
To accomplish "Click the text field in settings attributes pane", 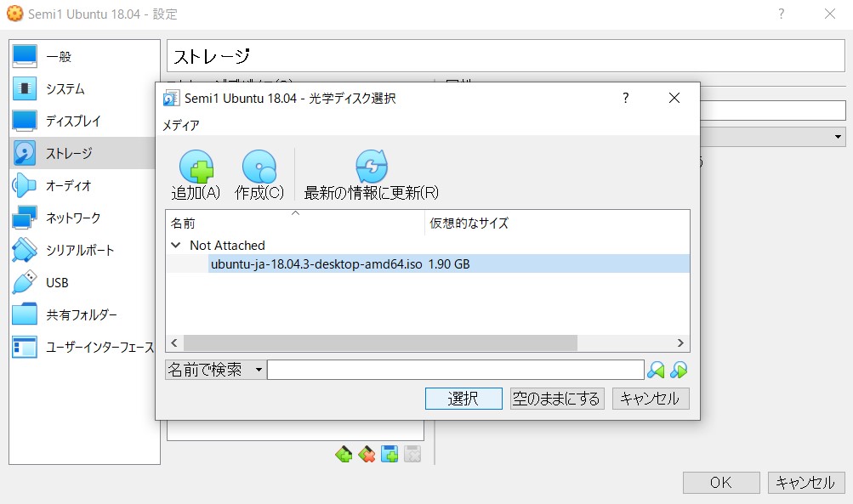I will click(772, 110).
